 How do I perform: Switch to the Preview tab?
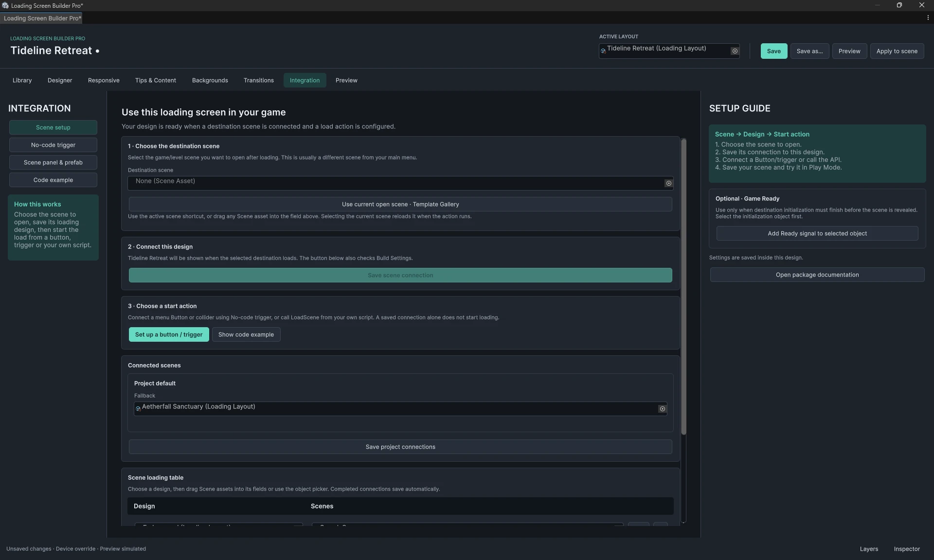[346, 80]
